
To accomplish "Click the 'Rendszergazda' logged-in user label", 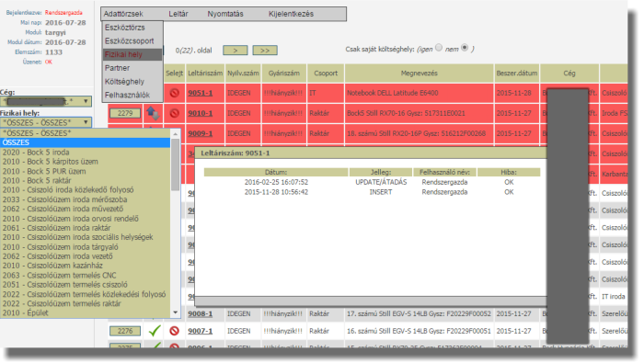I will click(x=63, y=13).
